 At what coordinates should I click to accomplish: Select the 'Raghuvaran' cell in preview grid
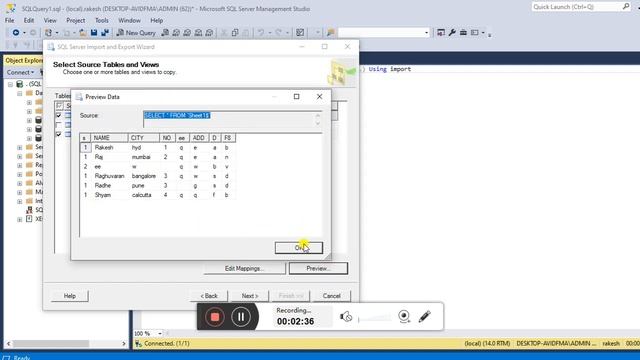[109, 176]
